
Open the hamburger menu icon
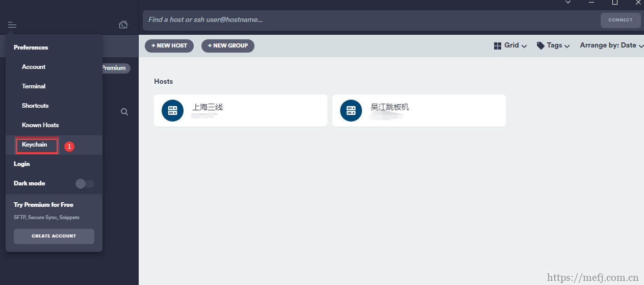click(x=12, y=25)
